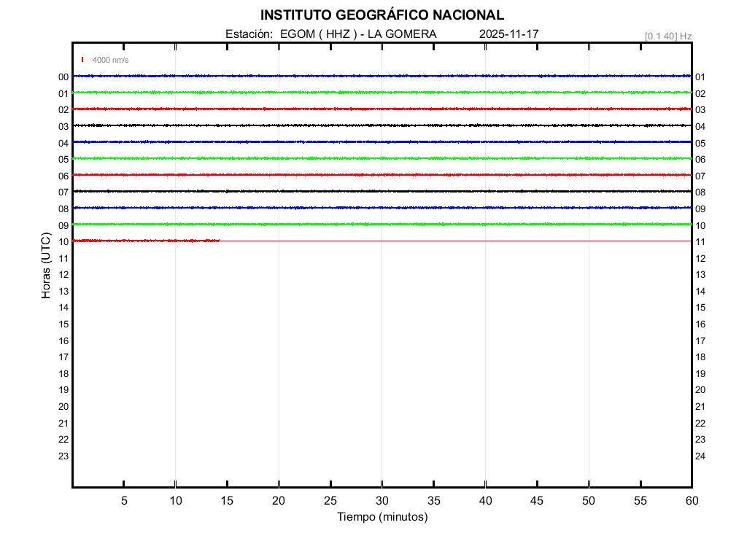The width and height of the screenshot is (747, 560).
Task: Select the left-axis hour label "10"
Action: click(63, 242)
